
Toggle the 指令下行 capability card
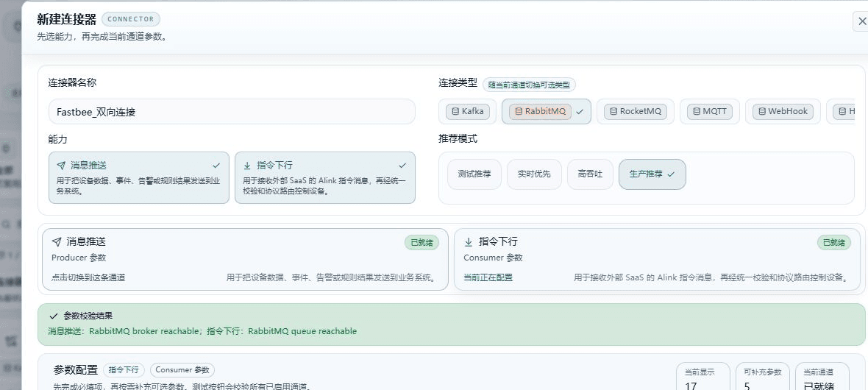tap(325, 178)
